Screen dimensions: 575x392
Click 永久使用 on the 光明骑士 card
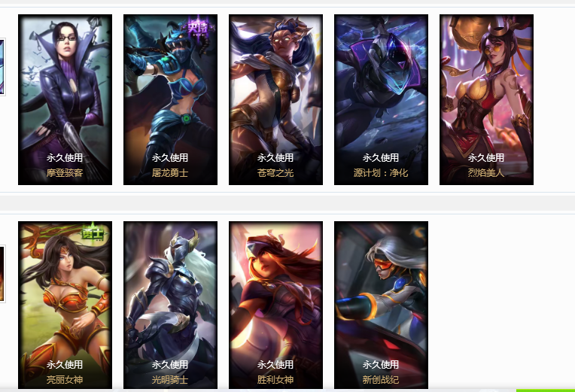tap(170, 364)
